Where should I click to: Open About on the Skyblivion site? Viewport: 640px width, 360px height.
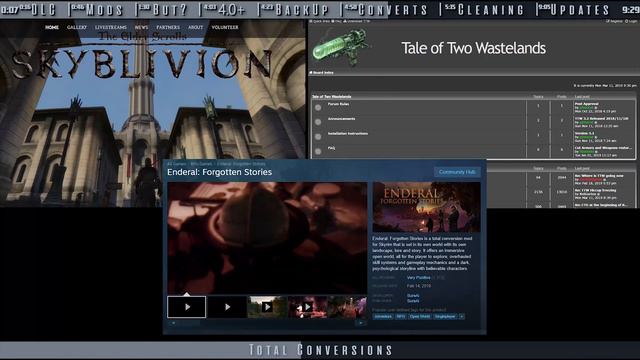coord(196,27)
